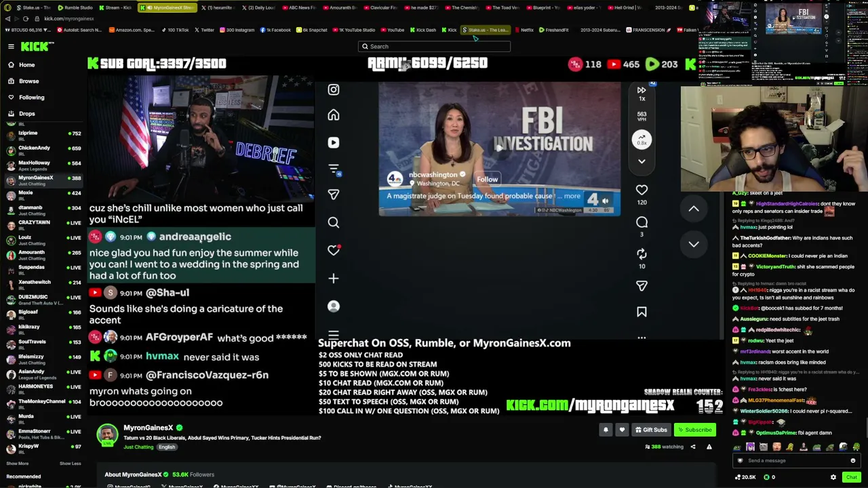Viewport: 868px width, 488px height.
Task: Report the stream via the warning triangle
Action: (x=709, y=447)
